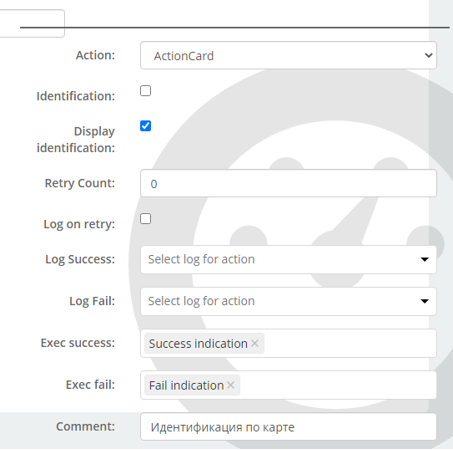This screenshot has height=450, width=453.
Task: Select the Success indication tag label
Action: tap(198, 344)
